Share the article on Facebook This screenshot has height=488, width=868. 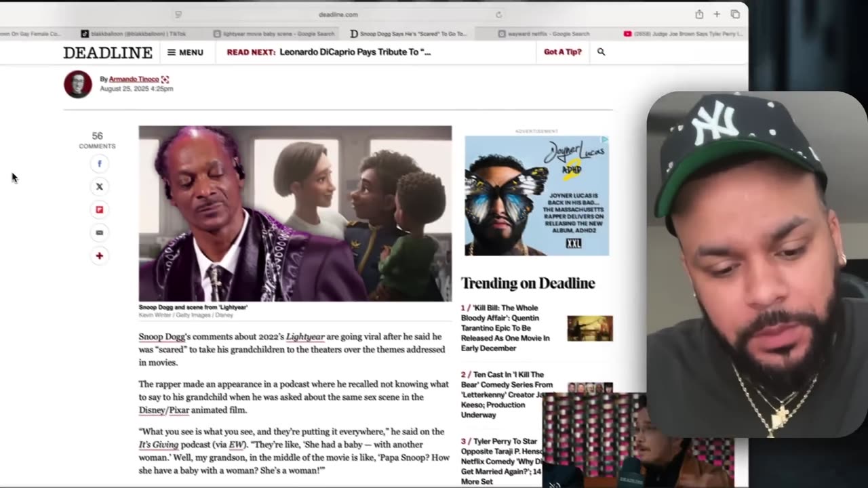[99, 163]
